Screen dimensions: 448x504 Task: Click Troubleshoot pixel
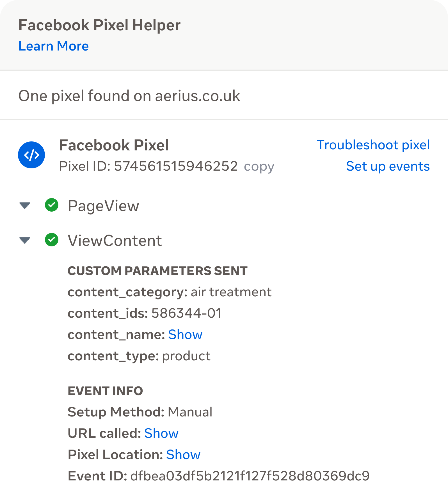tap(373, 145)
